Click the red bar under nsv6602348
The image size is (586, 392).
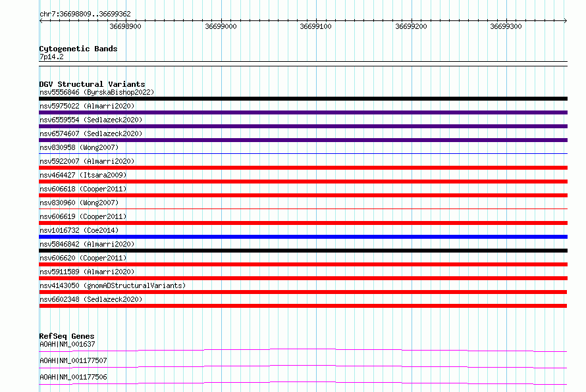pos(303,306)
